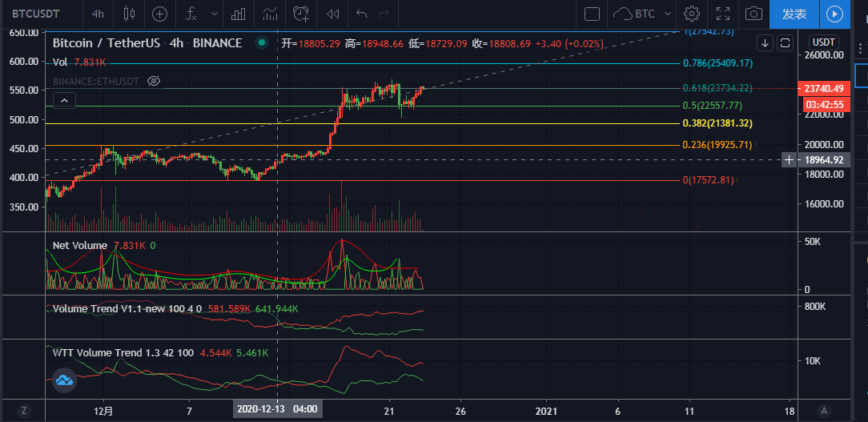Open the indicators (fx) menu
Image resolution: width=868 pixels, height=422 pixels.
coord(191,14)
